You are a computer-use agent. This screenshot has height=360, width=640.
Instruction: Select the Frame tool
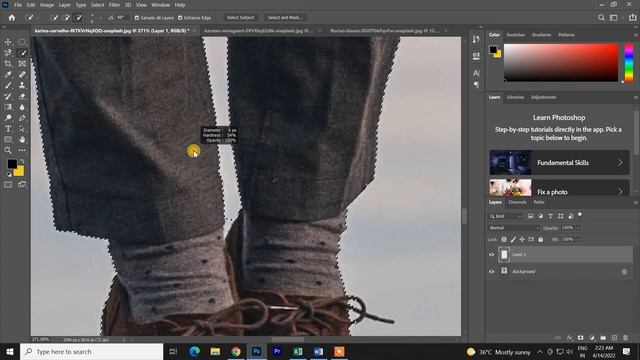point(22,64)
